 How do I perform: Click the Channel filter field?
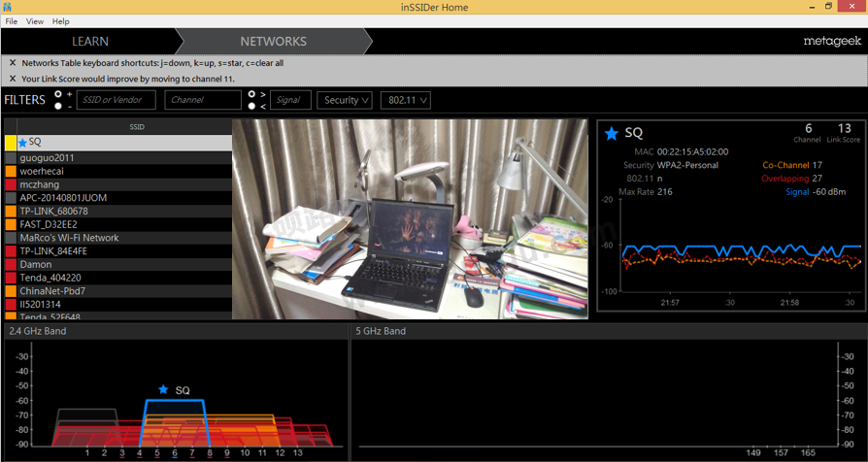coord(203,100)
